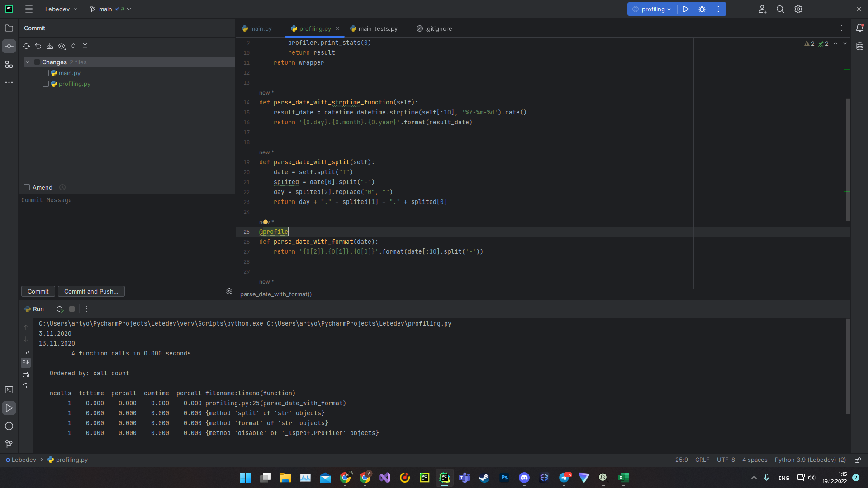Image resolution: width=868 pixels, height=488 pixels.
Task: Collapse the Changes tree node
Action: (x=27, y=62)
